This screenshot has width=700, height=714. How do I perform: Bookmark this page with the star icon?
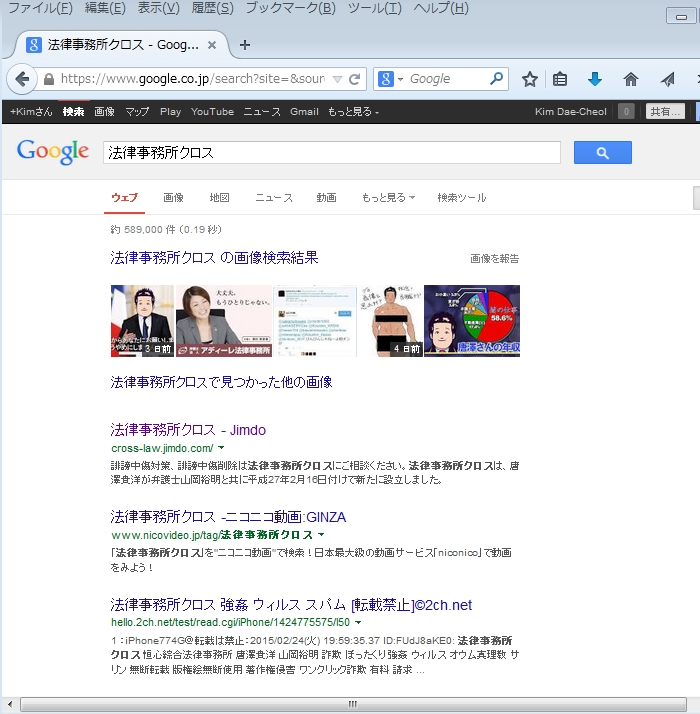(x=530, y=79)
